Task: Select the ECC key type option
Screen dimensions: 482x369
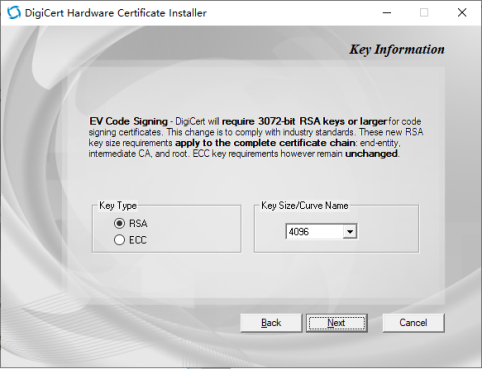Action: [119, 240]
